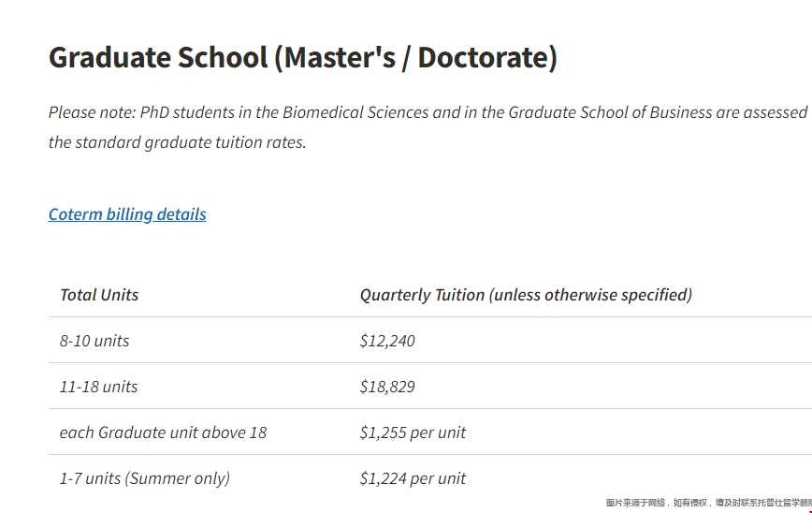
Task: Click the "Please note" text
Action: tap(92, 112)
